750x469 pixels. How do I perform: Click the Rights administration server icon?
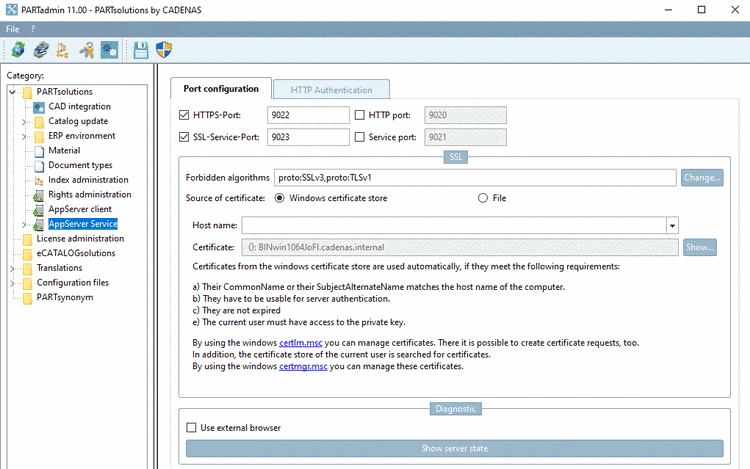39,195
